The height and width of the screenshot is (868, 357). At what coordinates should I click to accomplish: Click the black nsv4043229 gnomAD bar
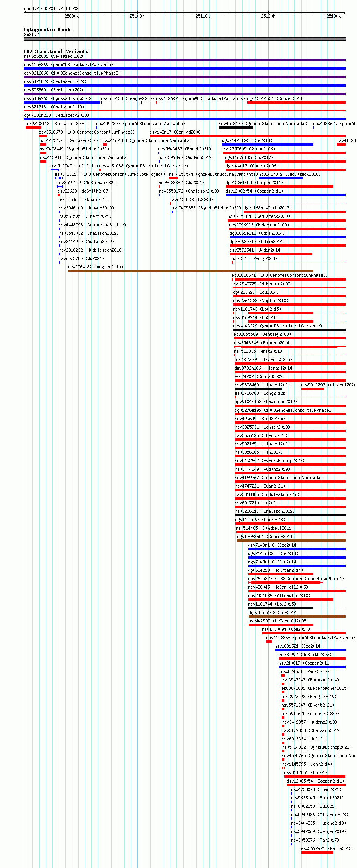[290, 330]
